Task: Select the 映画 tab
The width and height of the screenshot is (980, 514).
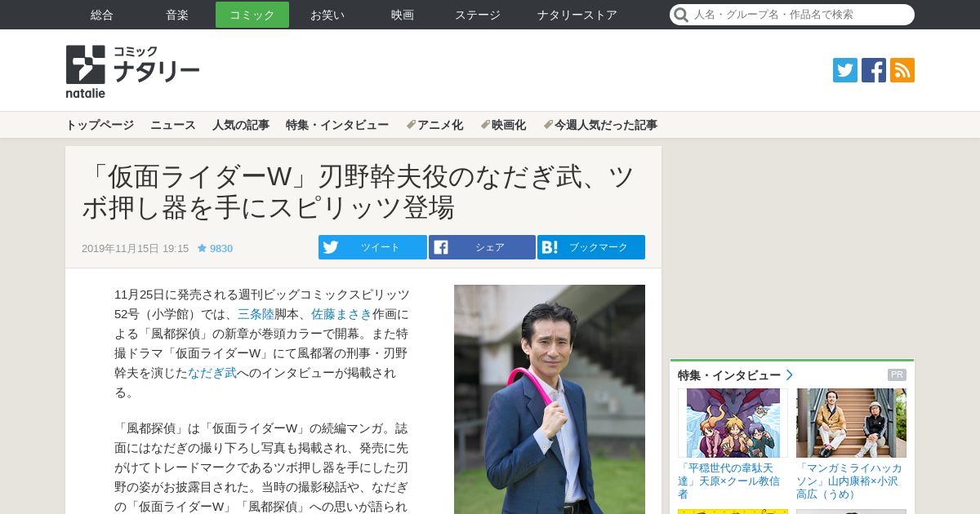Action: coord(403,15)
